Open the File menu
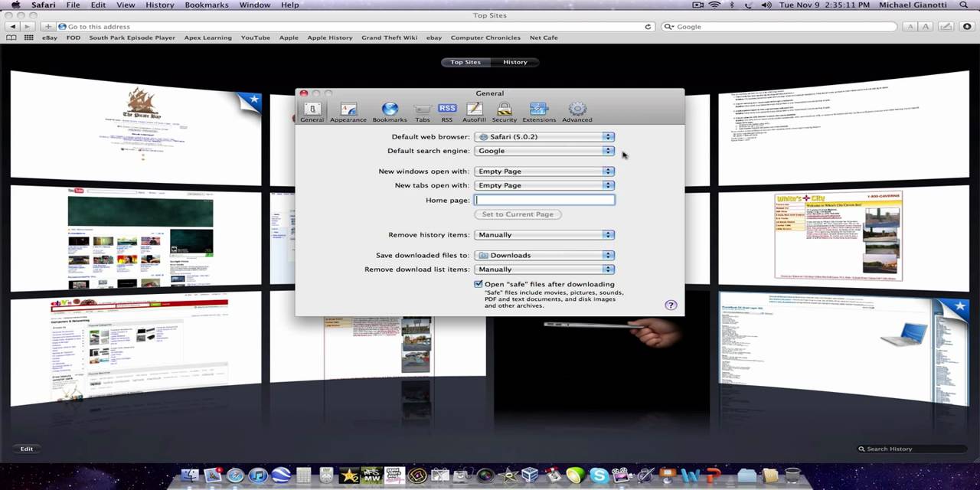980x490 pixels. (73, 5)
